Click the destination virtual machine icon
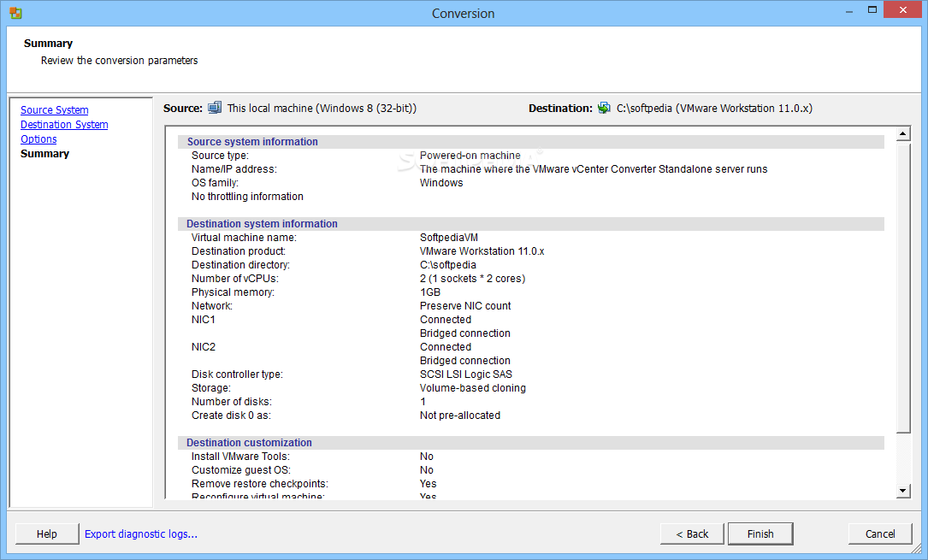Viewport: 928px width, 560px height. [604, 108]
